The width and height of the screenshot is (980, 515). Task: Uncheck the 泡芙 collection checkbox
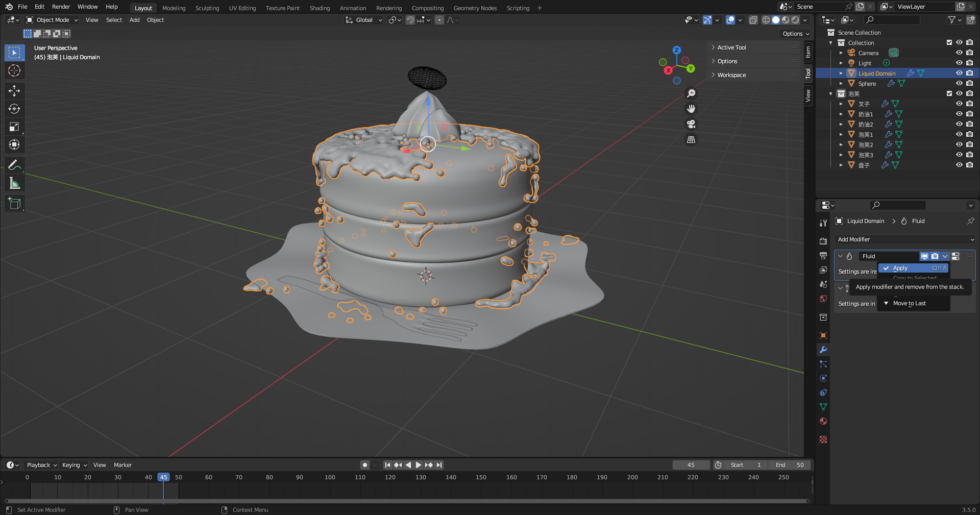click(x=949, y=93)
